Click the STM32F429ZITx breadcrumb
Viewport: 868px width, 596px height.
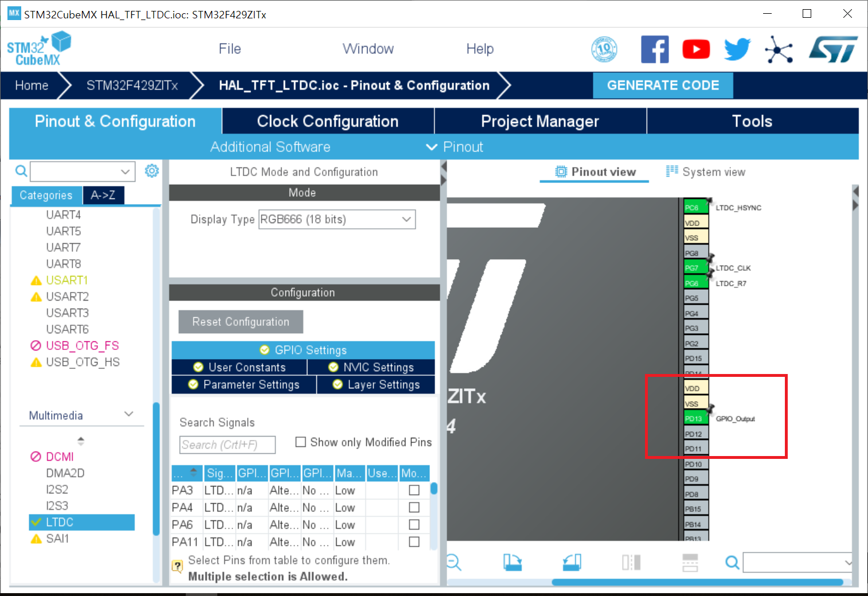pos(132,85)
